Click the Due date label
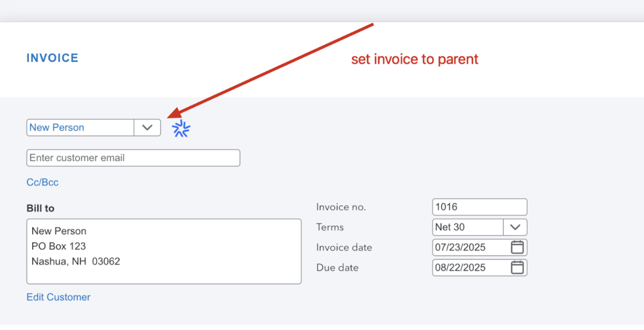 tap(337, 267)
